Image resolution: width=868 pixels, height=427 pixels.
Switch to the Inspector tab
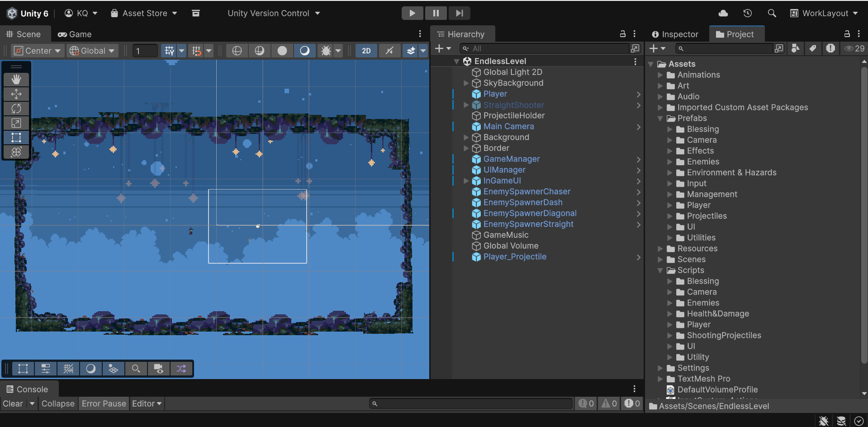point(675,34)
